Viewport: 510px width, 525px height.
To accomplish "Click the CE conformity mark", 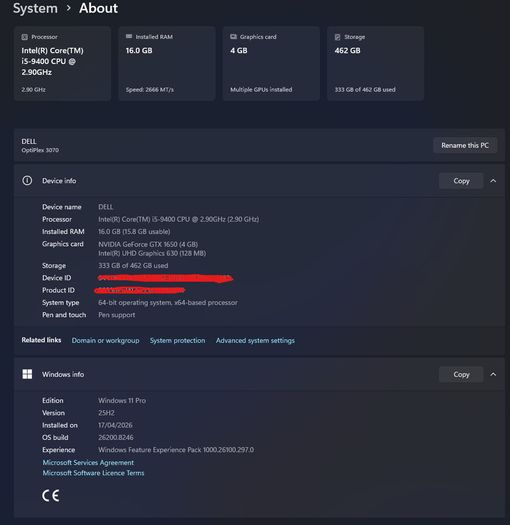I will [x=51, y=496].
